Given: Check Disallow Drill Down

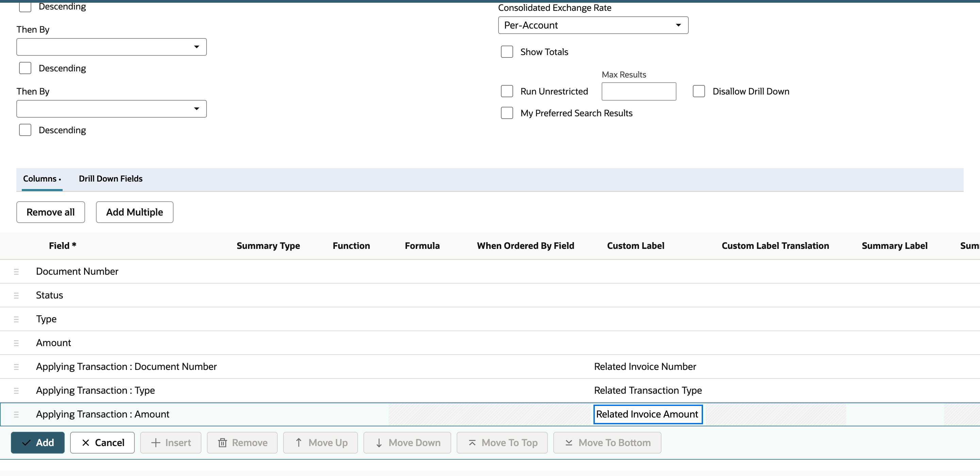Looking at the screenshot, I should coord(699,91).
